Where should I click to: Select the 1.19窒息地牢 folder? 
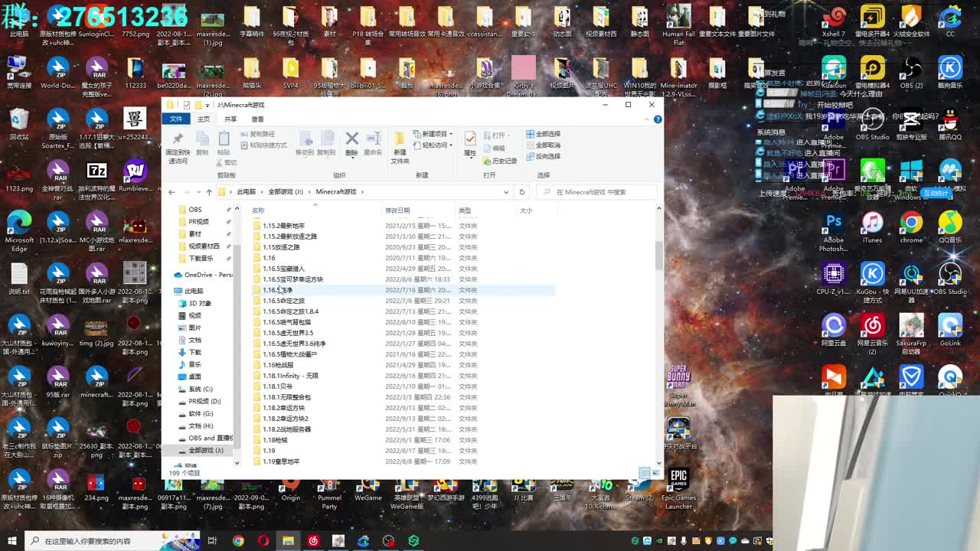281,461
